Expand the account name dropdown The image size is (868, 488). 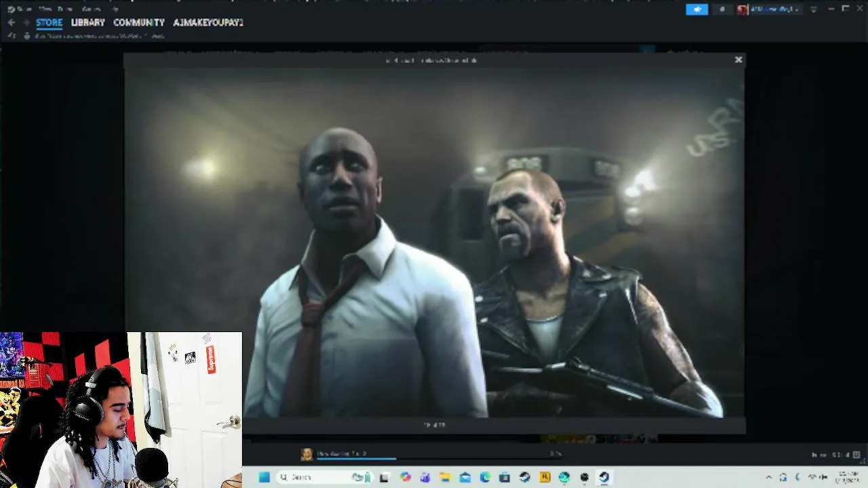click(x=776, y=9)
